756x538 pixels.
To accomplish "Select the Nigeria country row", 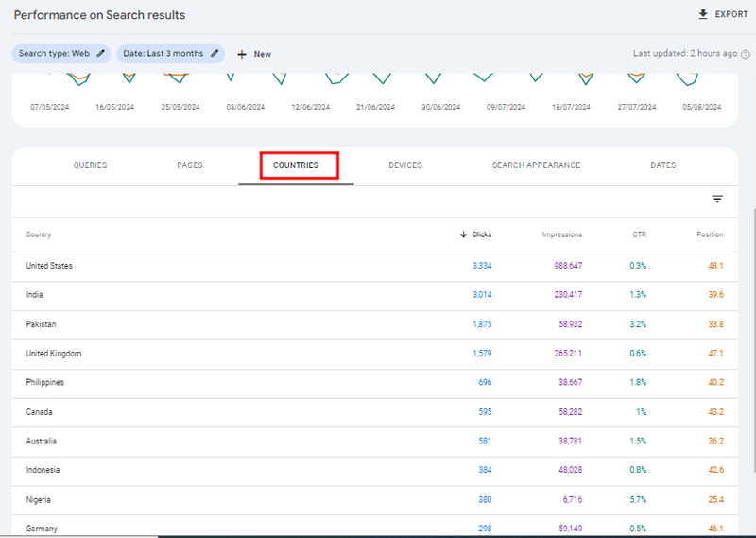I will 374,500.
